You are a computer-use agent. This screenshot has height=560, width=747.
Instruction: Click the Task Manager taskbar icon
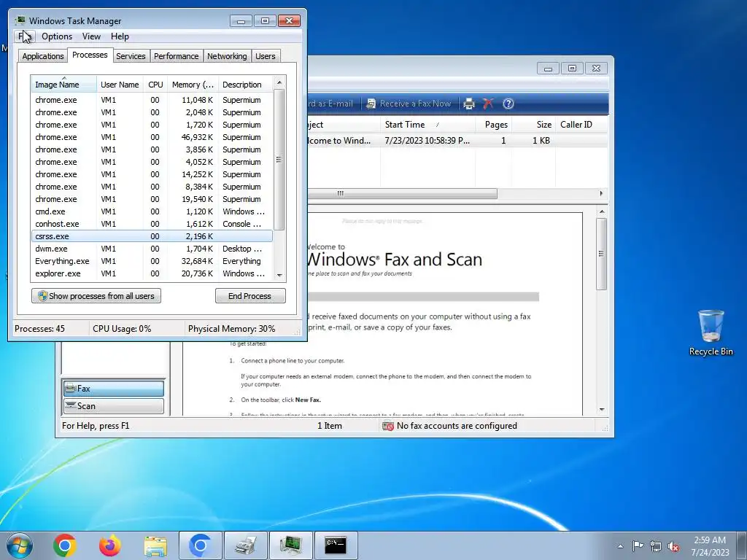tap(291, 545)
